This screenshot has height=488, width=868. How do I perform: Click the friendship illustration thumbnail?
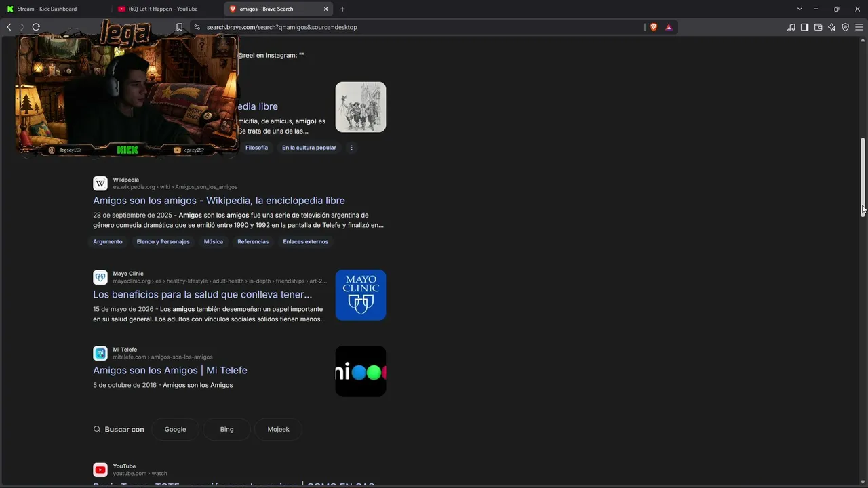click(361, 107)
